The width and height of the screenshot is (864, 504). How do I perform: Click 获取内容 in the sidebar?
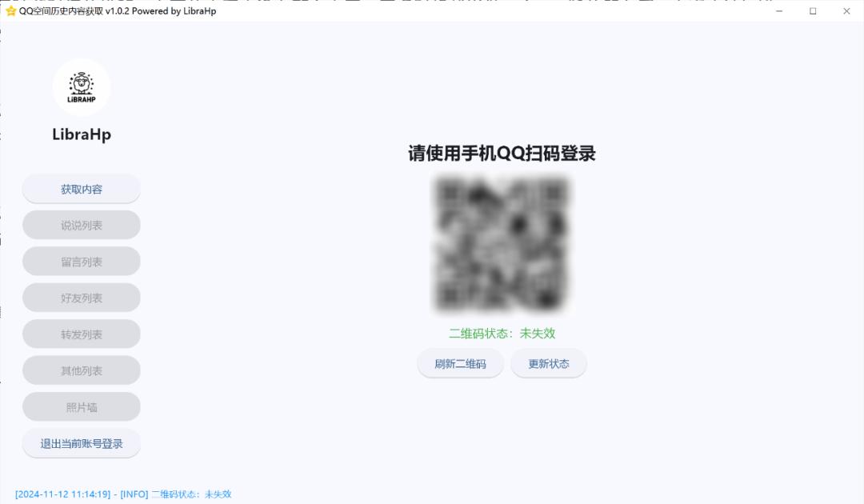tap(81, 188)
